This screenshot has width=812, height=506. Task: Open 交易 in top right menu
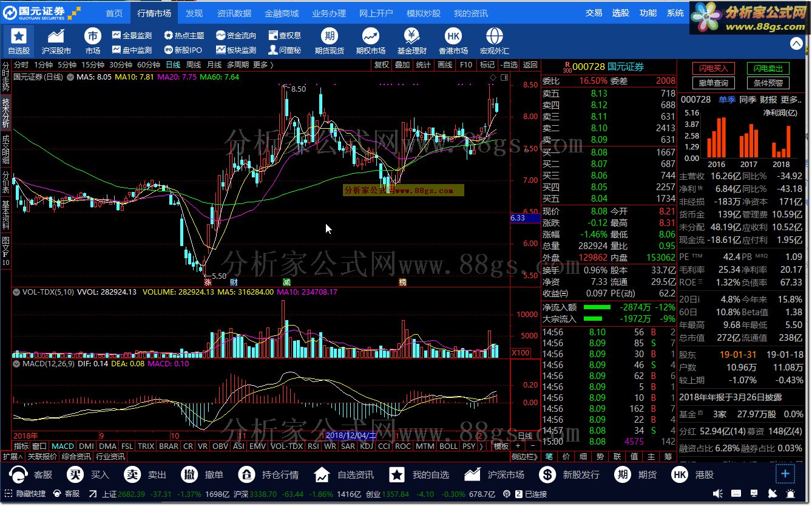point(594,13)
